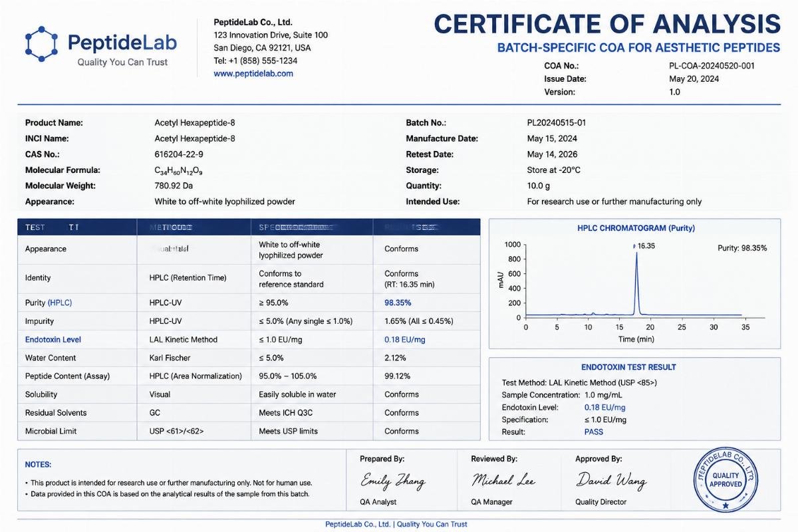The width and height of the screenshot is (798, 532).
Task: Click Easily soluble in water specification
Action: [x=298, y=394]
